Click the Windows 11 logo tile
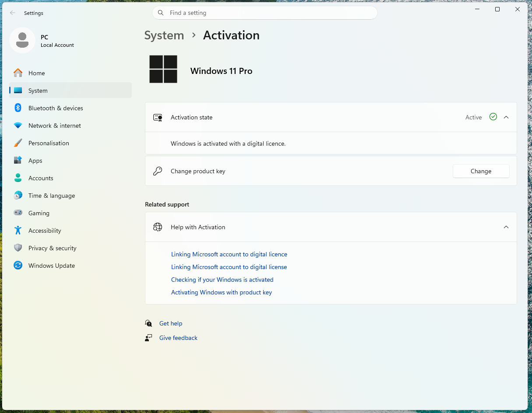 [163, 69]
